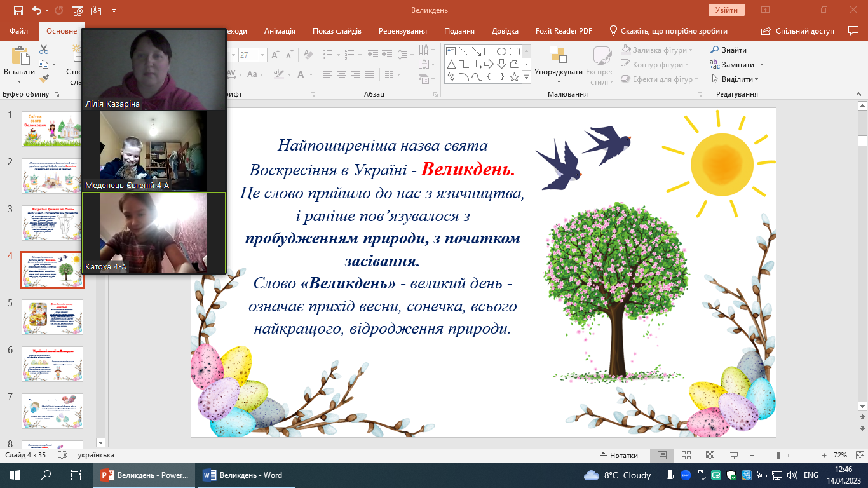Select the Format Painter brush icon

(44, 79)
